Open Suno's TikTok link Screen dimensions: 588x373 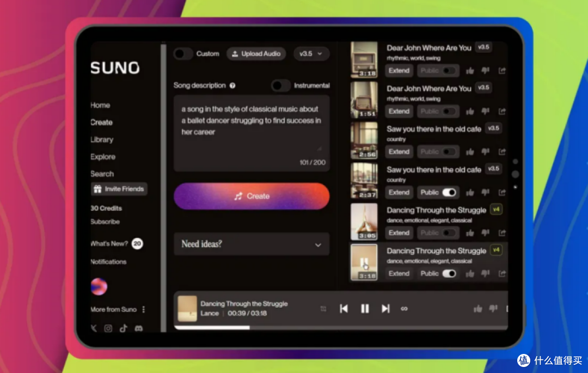pyautogui.click(x=124, y=328)
